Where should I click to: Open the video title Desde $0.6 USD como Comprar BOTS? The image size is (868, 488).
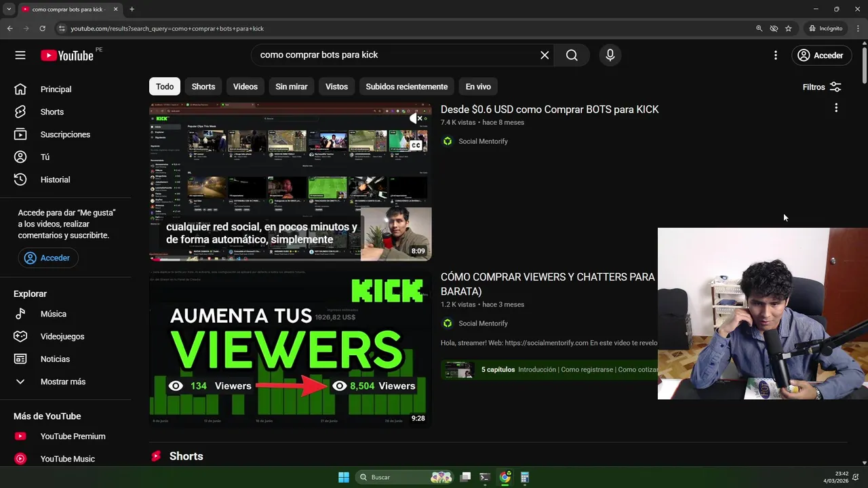coord(550,109)
